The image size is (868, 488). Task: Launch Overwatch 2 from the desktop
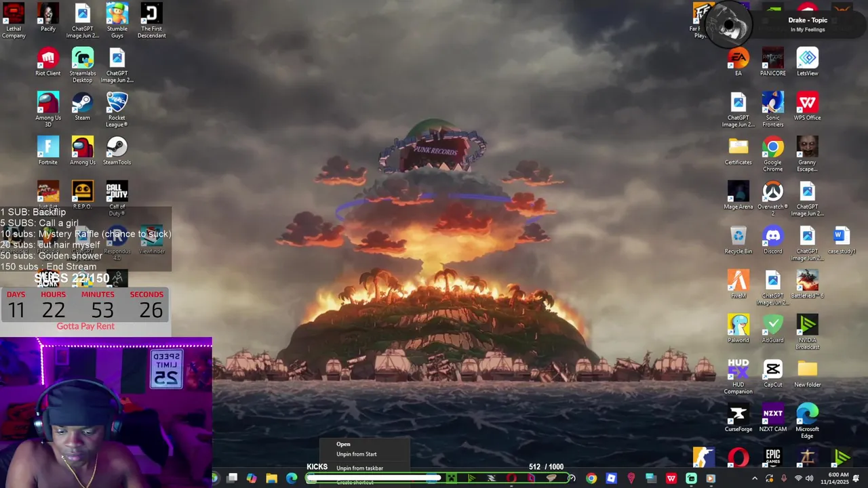pyautogui.click(x=772, y=198)
